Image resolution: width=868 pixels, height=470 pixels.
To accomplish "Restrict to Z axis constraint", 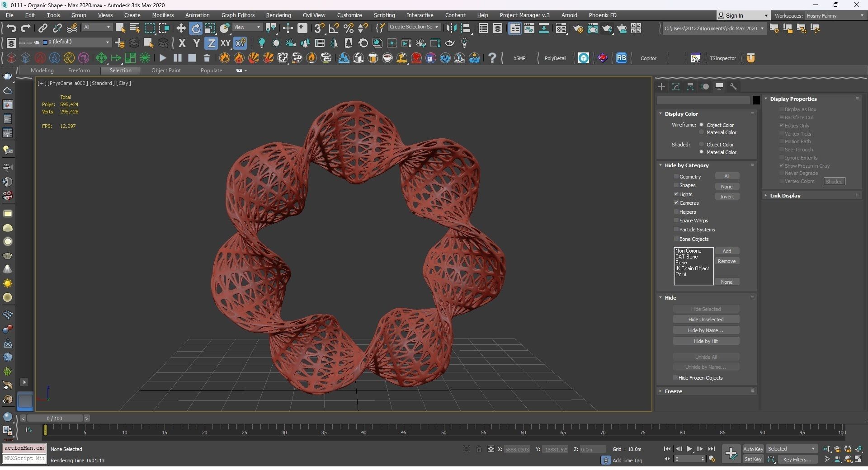I will tap(211, 43).
